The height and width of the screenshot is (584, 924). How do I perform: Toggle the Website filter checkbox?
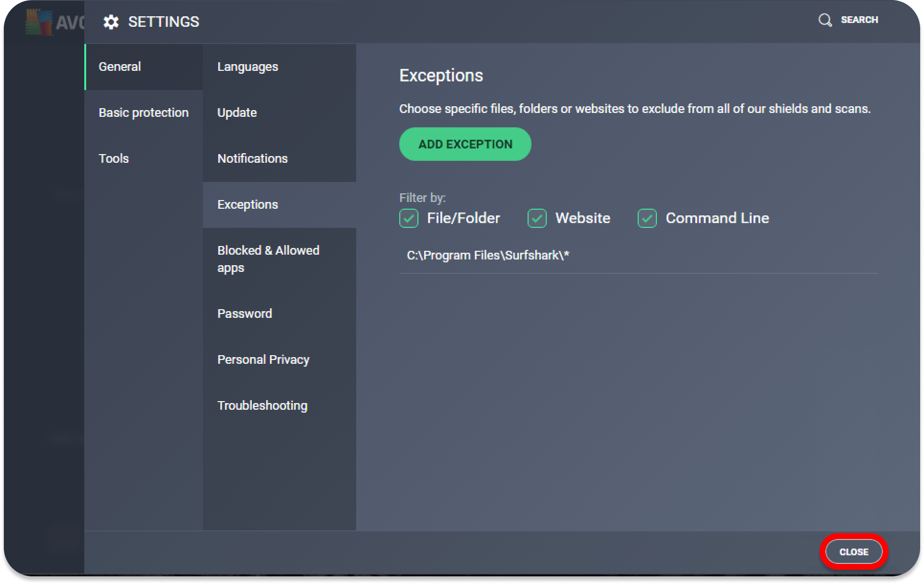(537, 218)
